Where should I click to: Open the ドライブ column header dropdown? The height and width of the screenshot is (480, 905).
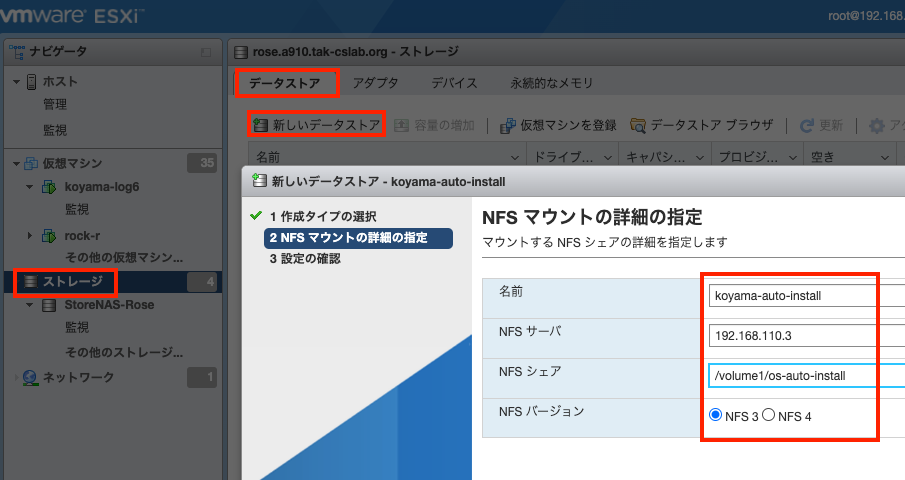(608, 158)
